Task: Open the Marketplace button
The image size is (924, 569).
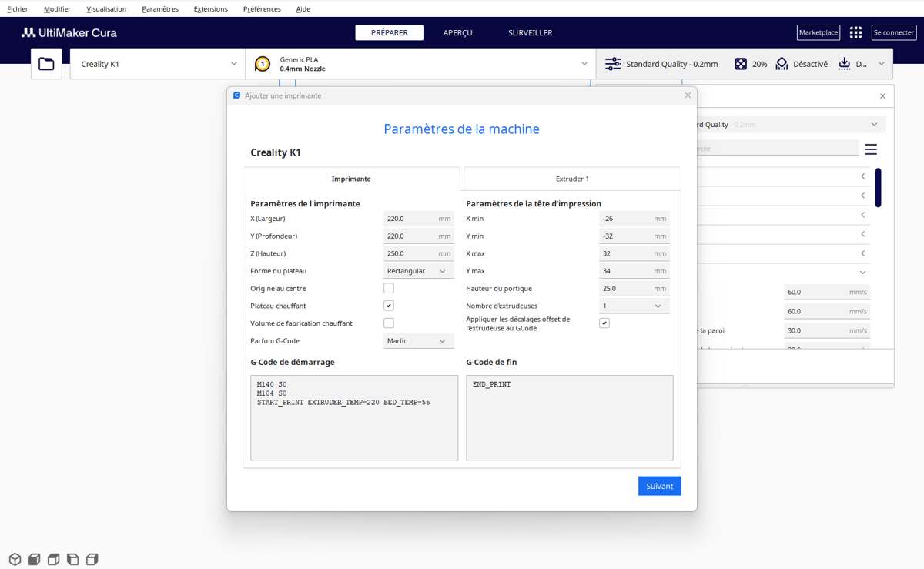Action: coord(819,32)
